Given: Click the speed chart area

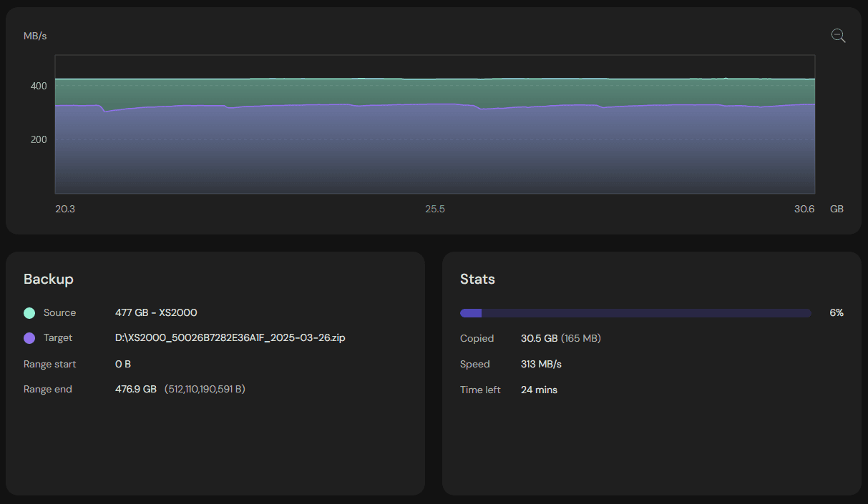Looking at the screenshot, I should point(435,124).
